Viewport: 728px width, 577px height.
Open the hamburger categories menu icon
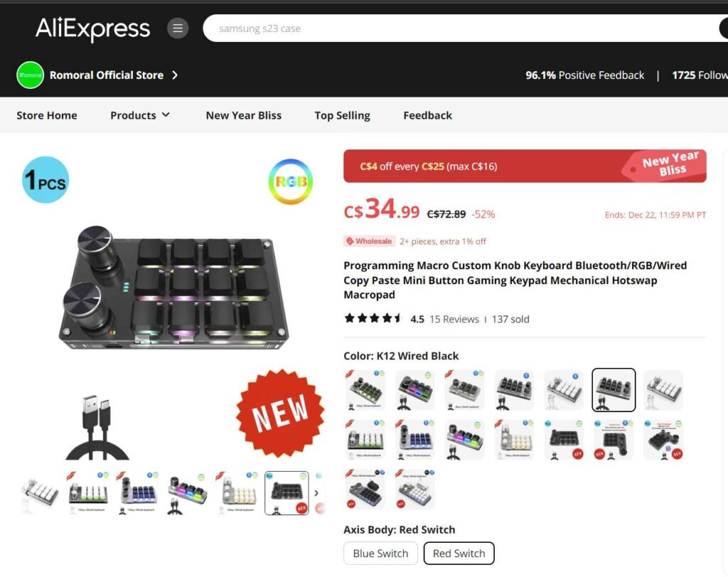pos(177,28)
